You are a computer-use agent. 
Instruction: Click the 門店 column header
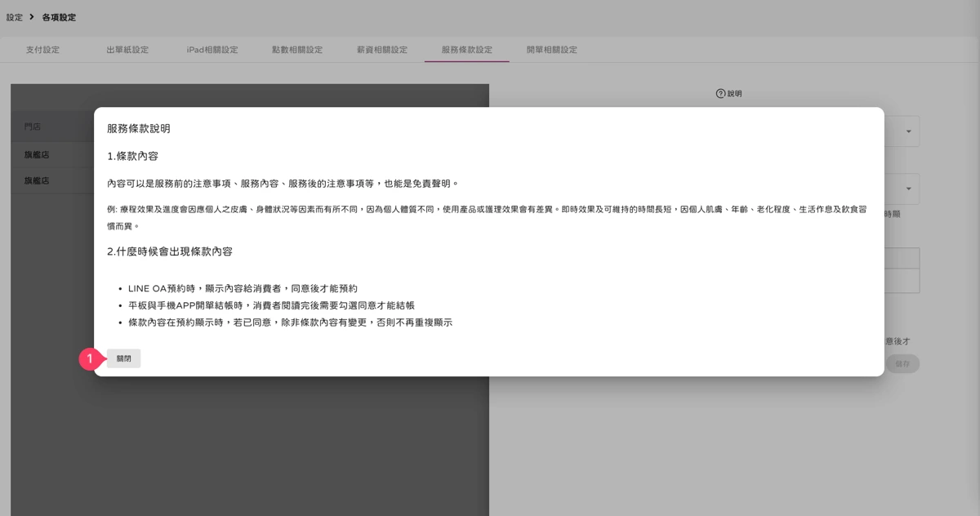tap(33, 127)
